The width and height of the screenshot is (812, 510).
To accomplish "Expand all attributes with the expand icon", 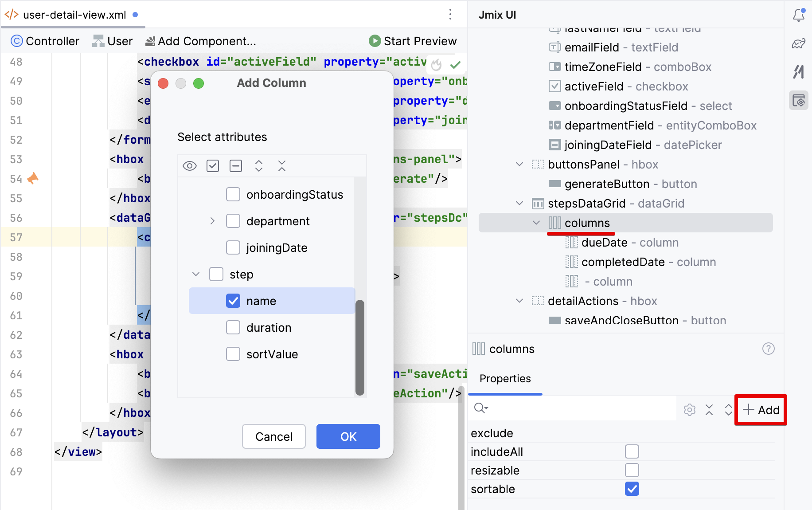I will point(259,166).
